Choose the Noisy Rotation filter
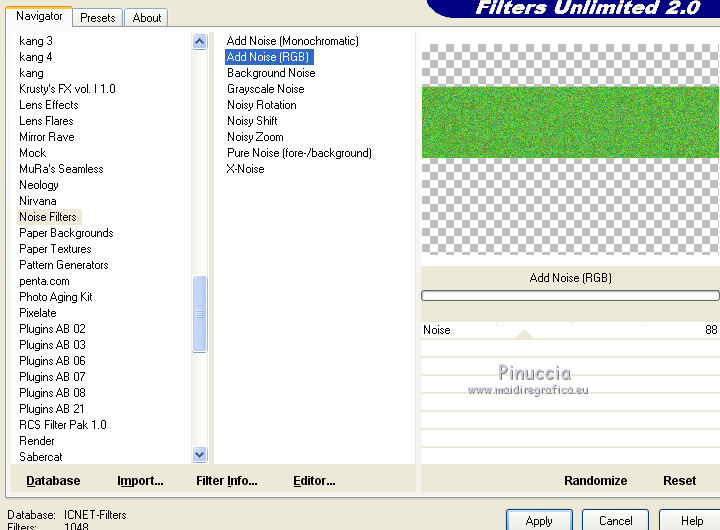Viewport: 720px width, 530px height. (261, 105)
